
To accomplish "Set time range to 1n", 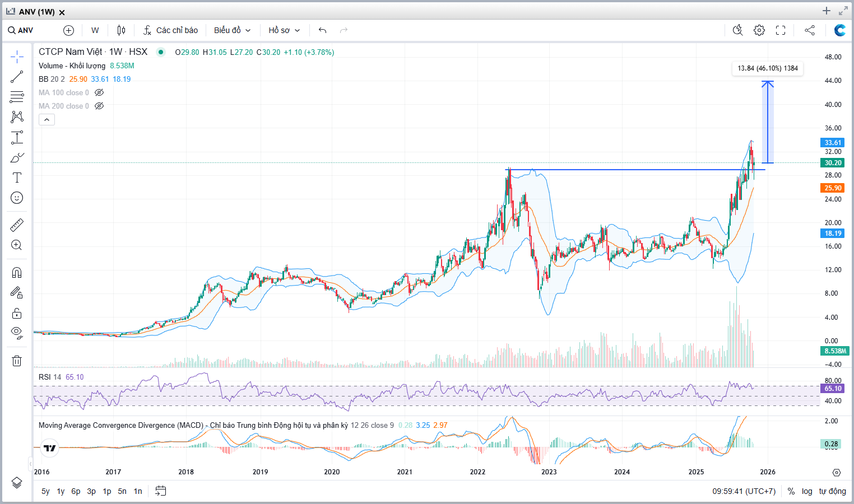I will [138, 491].
